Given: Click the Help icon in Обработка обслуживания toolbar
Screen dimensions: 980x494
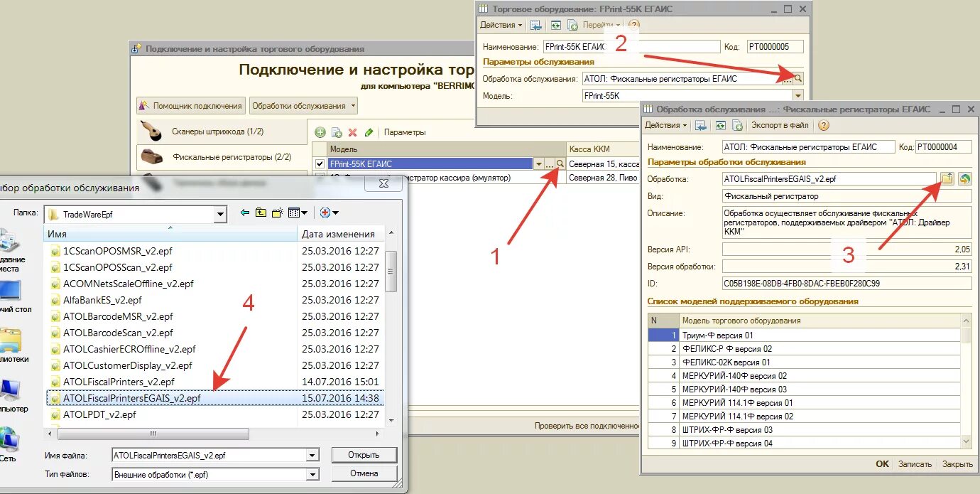Looking at the screenshot, I should click(824, 125).
